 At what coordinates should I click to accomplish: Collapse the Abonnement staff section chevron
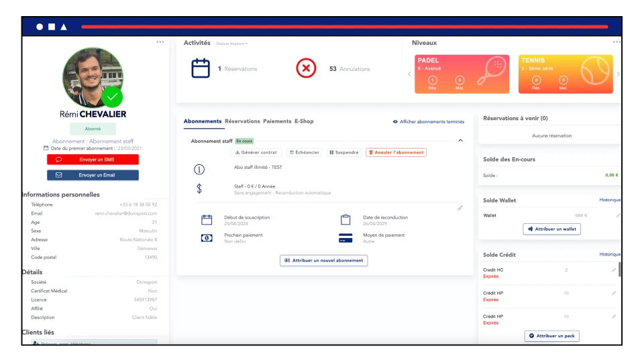[x=460, y=141]
